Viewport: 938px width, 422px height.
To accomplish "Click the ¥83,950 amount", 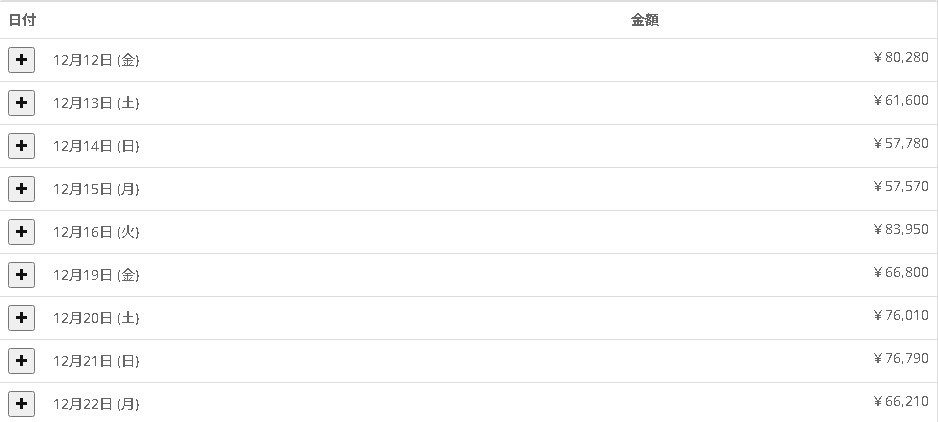I will click(900, 230).
